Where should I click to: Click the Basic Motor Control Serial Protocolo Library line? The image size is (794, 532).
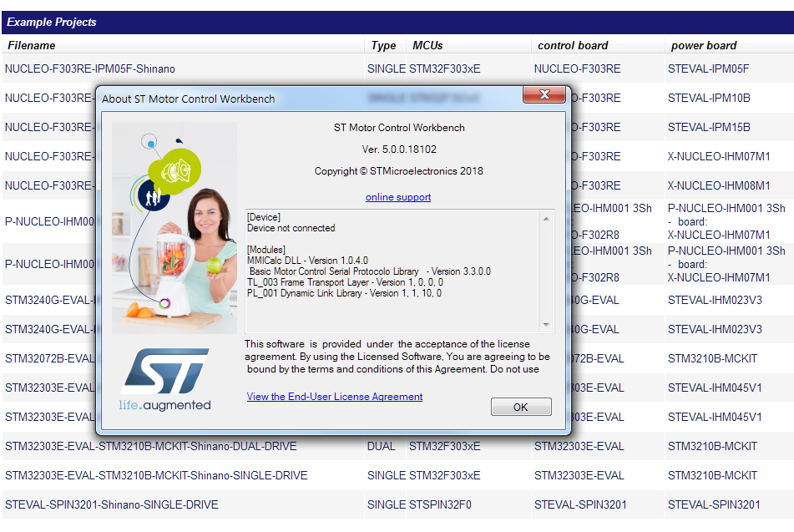point(370,271)
